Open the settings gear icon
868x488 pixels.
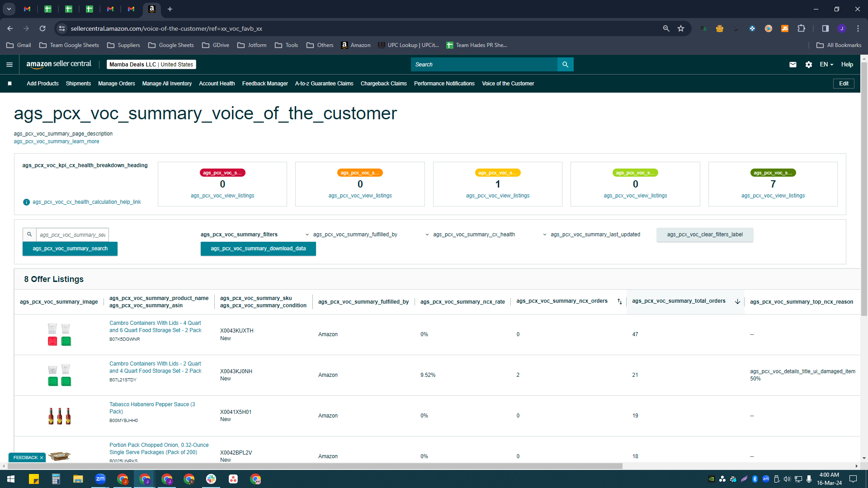tap(809, 65)
